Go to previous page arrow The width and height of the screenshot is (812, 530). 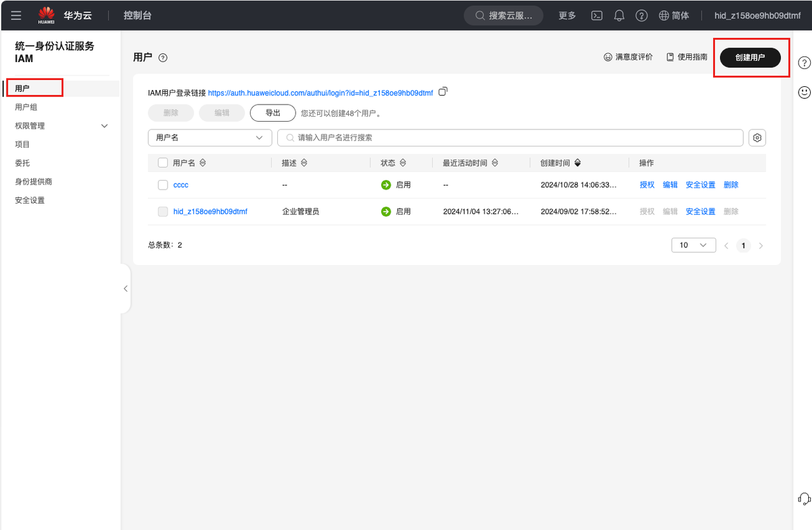tap(726, 245)
